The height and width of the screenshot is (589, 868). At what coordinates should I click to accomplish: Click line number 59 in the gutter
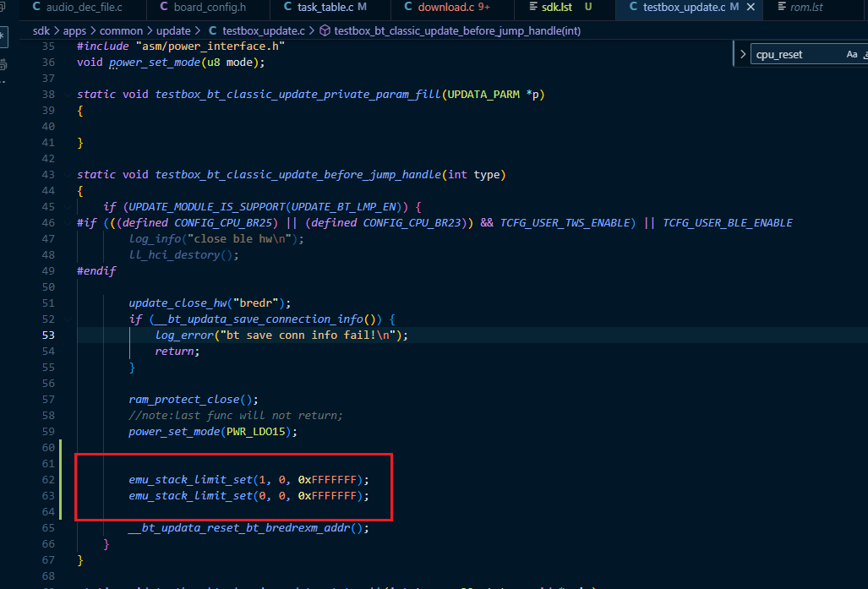(48, 432)
